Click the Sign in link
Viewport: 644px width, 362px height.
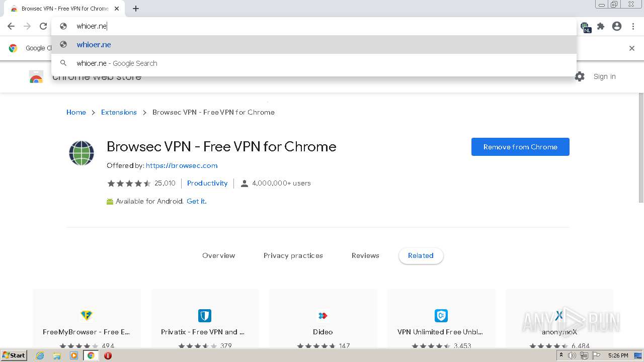604,76
